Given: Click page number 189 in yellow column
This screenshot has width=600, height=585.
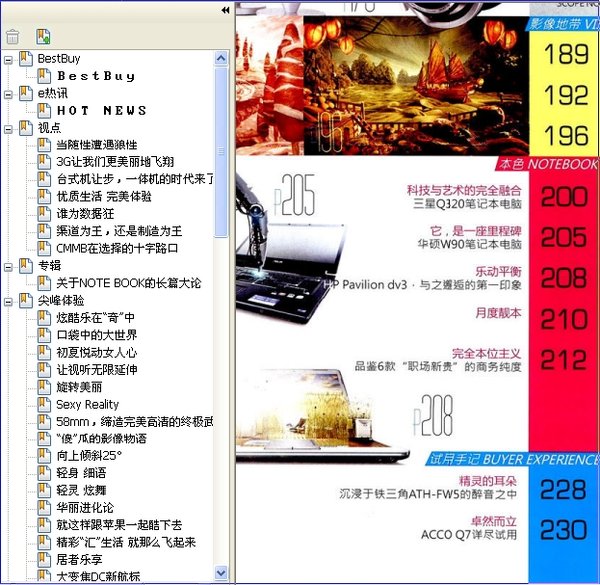Looking at the screenshot, I should pyautogui.click(x=566, y=54).
